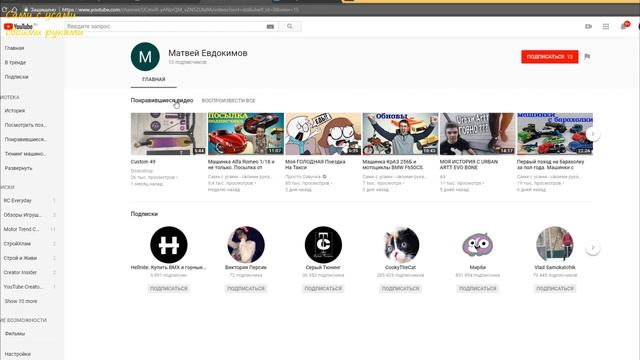640x360 pixels.
Task: Open the YouTube apps grid icon
Action: [606, 27]
